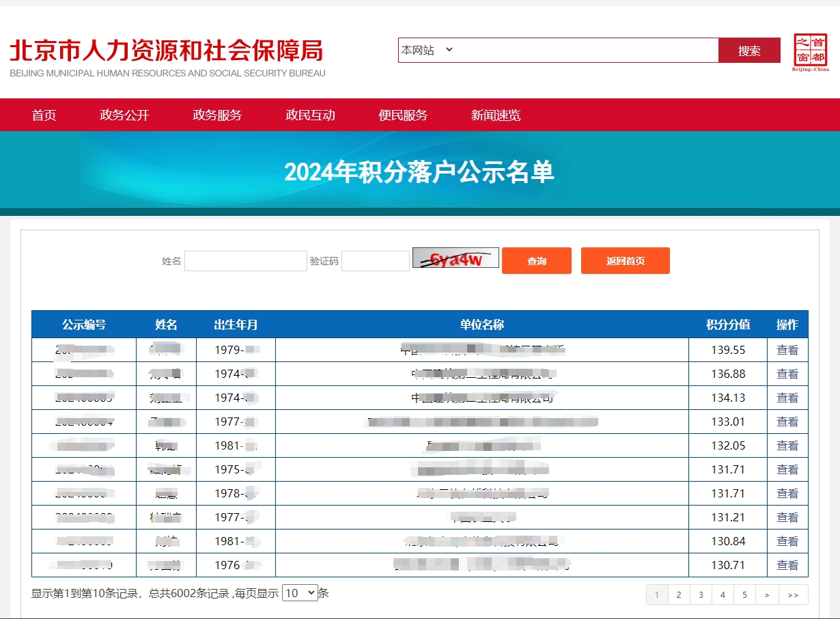This screenshot has height=619, width=840.
Task: Open the 便民服务 navigation item
Action: tap(403, 115)
